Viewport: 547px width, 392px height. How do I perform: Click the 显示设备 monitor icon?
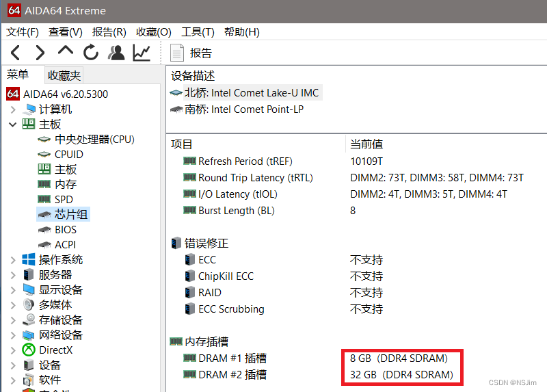point(29,289)
